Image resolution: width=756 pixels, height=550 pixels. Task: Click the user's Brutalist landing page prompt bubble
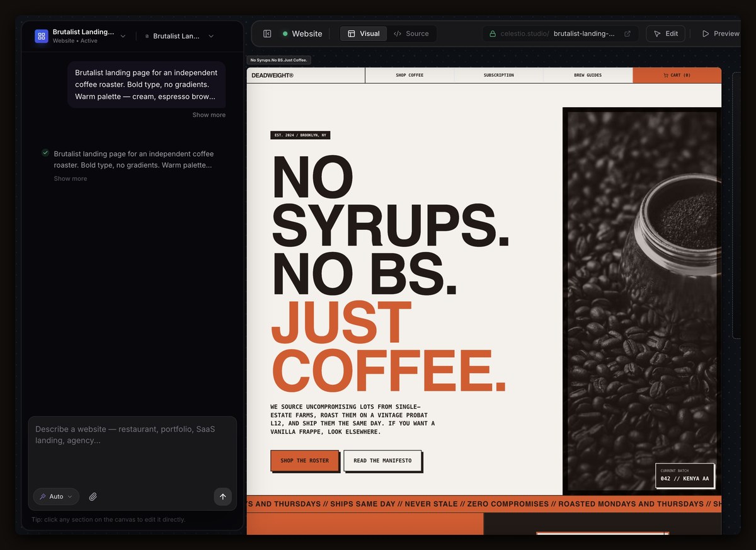146,84
